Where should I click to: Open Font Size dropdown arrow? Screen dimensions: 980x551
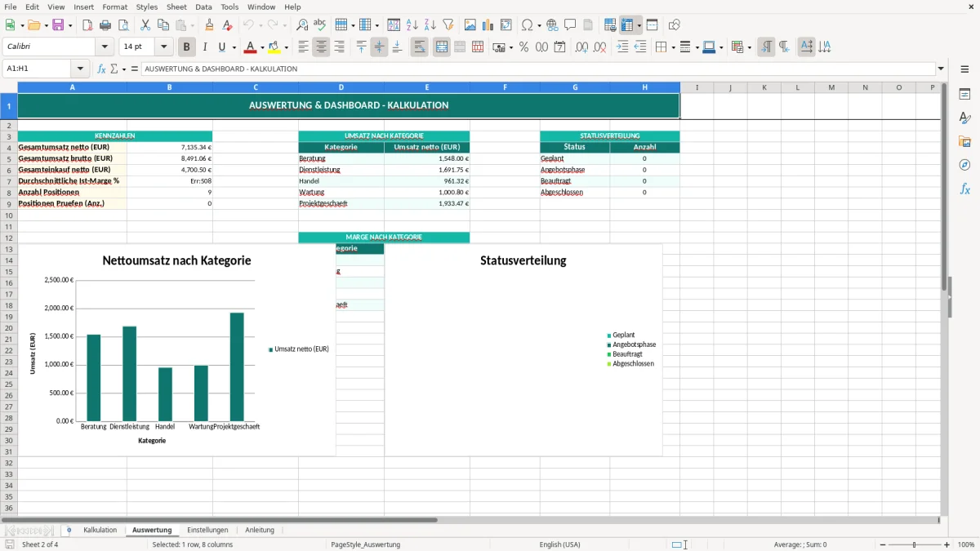pyautogui.click(x=164, y=47)
